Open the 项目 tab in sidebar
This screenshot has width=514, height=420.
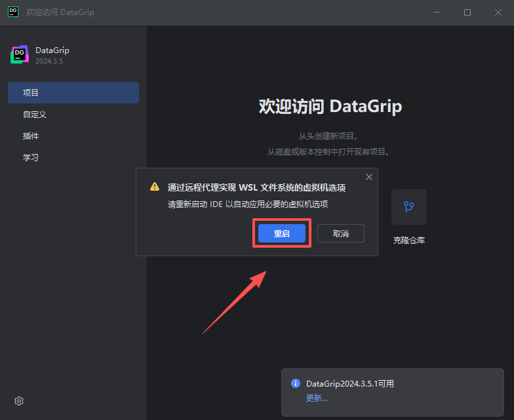click(x=73, y=93)
